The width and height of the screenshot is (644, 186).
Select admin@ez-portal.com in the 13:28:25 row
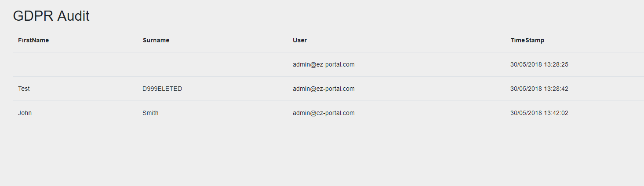pos(324,64)
